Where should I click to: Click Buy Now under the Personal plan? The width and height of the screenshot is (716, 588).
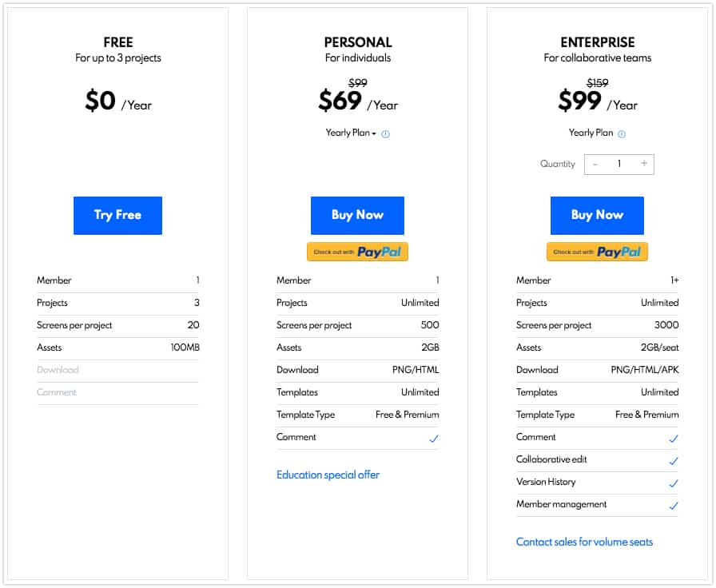tap(357, 216)
